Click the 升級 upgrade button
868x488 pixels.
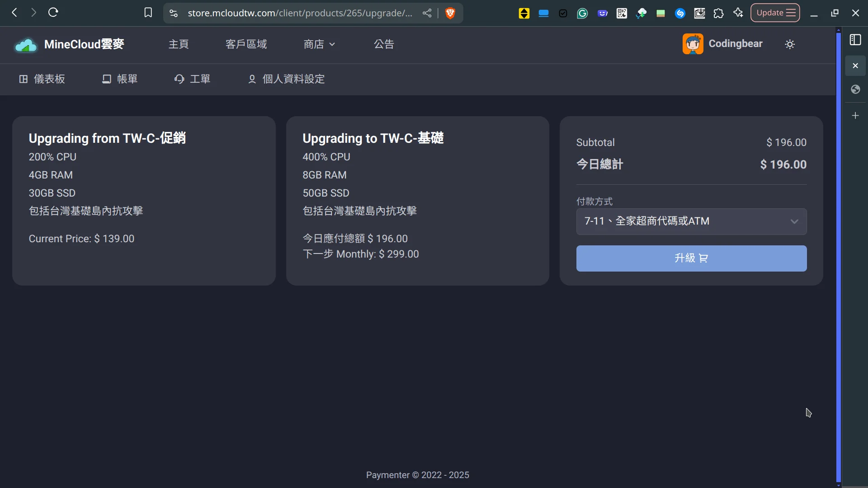691,258
